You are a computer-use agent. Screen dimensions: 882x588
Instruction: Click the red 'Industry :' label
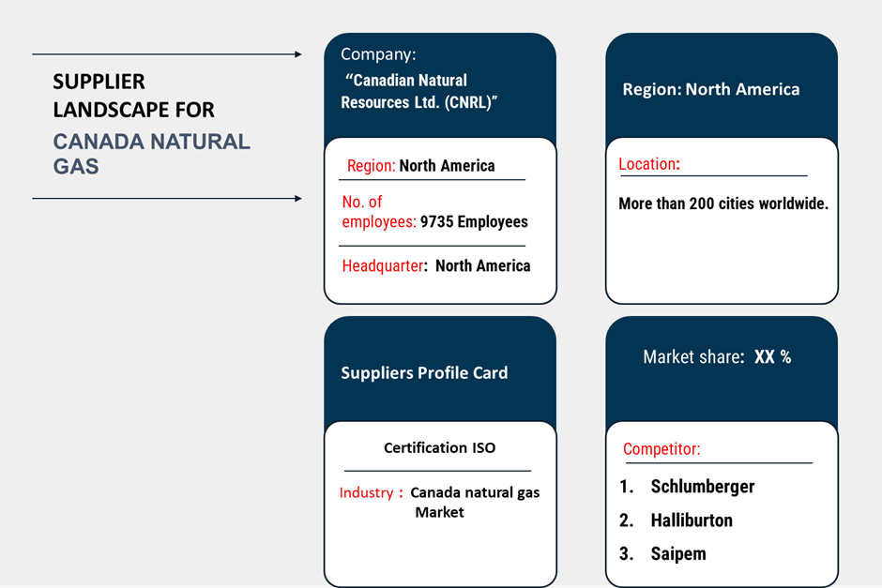click(x=372, y=492)
